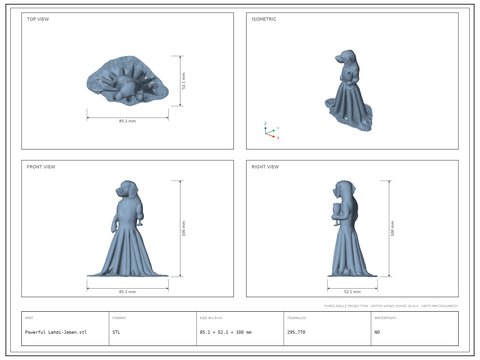Click the TOP VIEW label

[38, 19]
